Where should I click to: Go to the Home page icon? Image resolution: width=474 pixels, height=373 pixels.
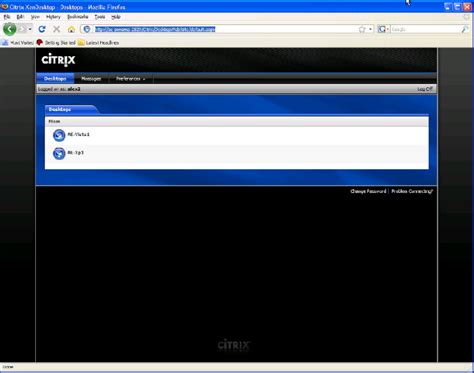(x=71, y=29)
